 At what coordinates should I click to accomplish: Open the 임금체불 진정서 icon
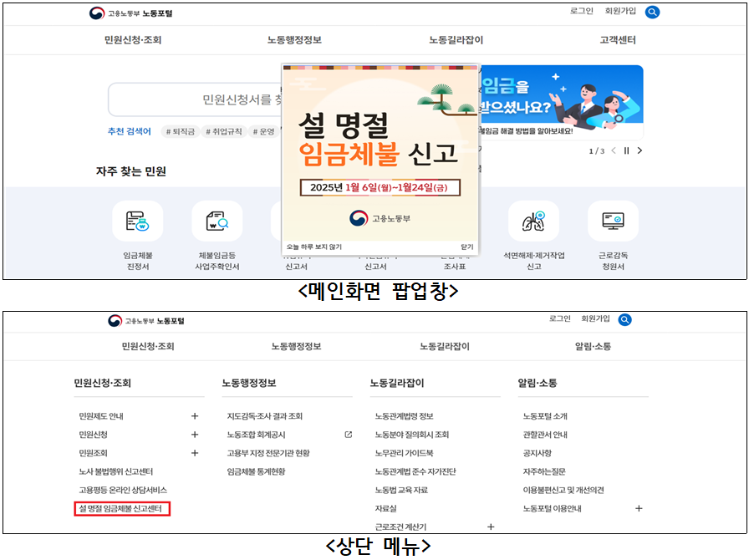tap(137, 221)
